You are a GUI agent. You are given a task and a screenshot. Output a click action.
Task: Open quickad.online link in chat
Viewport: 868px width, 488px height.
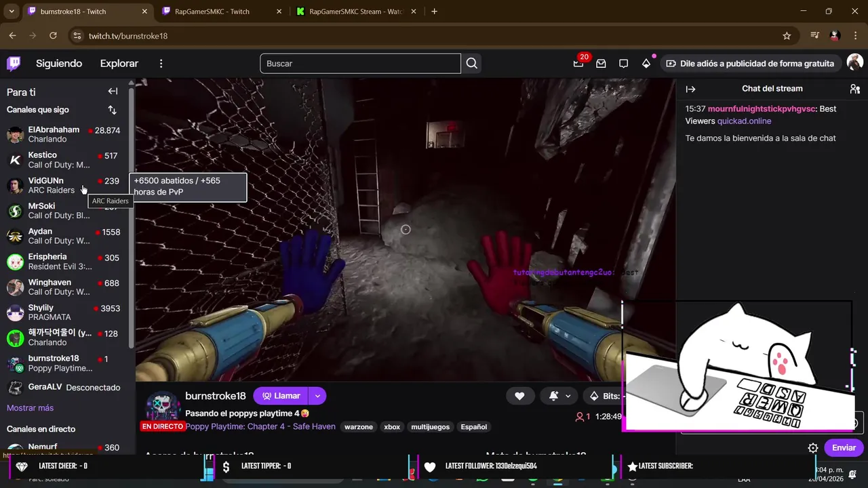point(744,121)
